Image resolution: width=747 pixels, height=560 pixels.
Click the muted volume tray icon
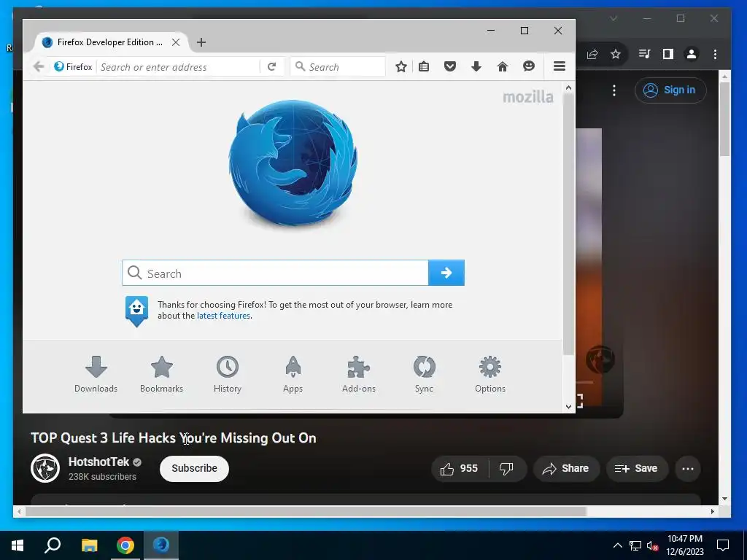(x=653, y=545)
